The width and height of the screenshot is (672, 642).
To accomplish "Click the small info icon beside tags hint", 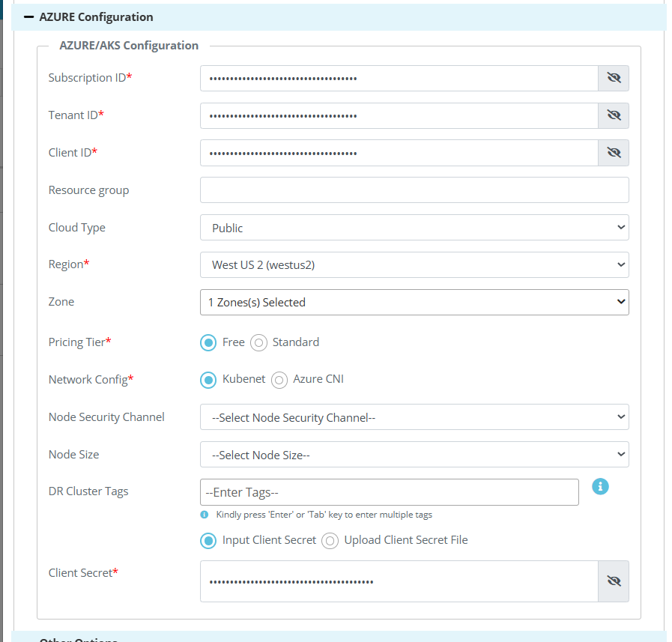I will click(205, 515).
